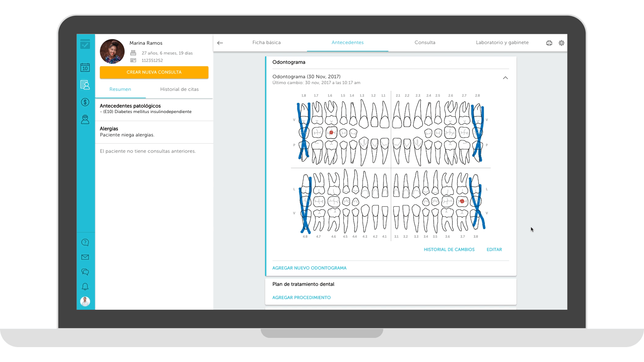Open the calendar agenda icon
Viewport: 644px width, 362px height.
[85, 67]
